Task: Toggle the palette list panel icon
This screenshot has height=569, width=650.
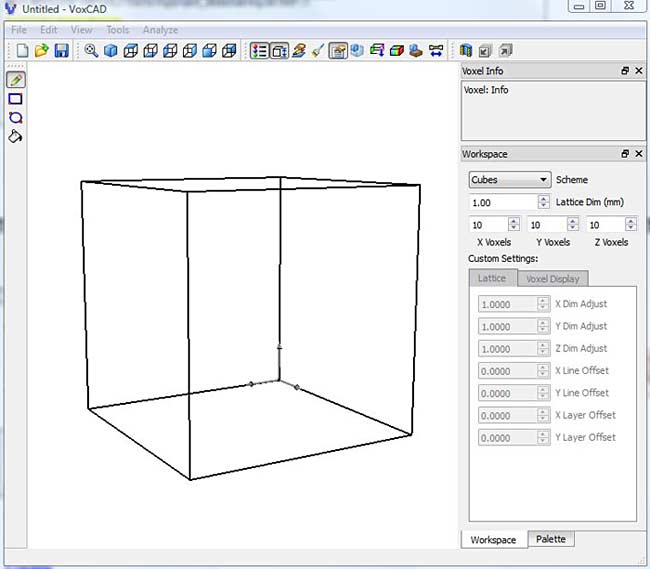Action: pyautogui.click(x=260, y=51)
